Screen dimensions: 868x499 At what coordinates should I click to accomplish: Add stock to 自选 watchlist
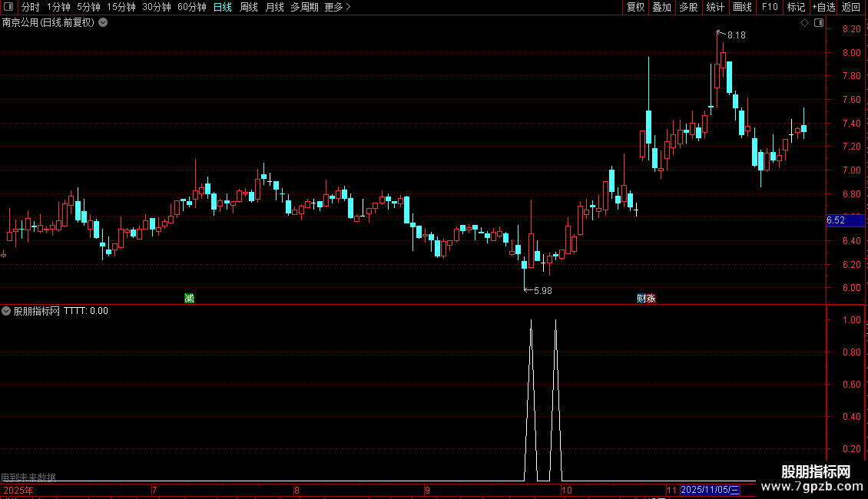click(823, 7)
